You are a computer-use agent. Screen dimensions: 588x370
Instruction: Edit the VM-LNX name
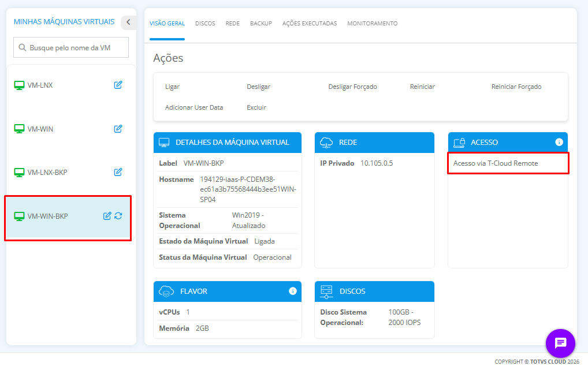point(118,85)
